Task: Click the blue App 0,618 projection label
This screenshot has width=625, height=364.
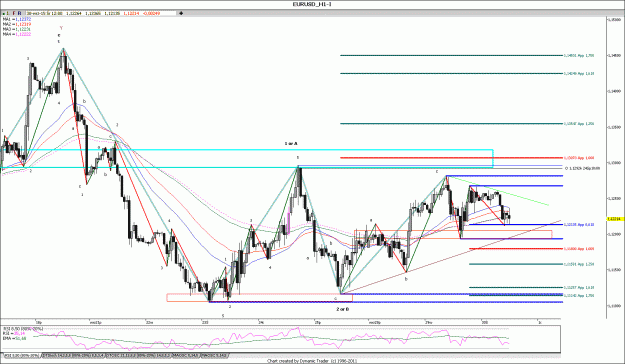Action: coord(579,224)
